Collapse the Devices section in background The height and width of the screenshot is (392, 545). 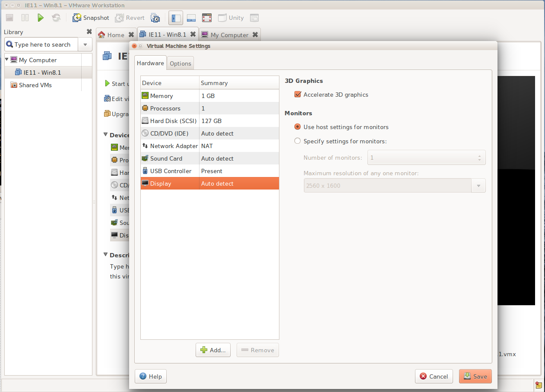pyautogui.click(x=106, y=135)
